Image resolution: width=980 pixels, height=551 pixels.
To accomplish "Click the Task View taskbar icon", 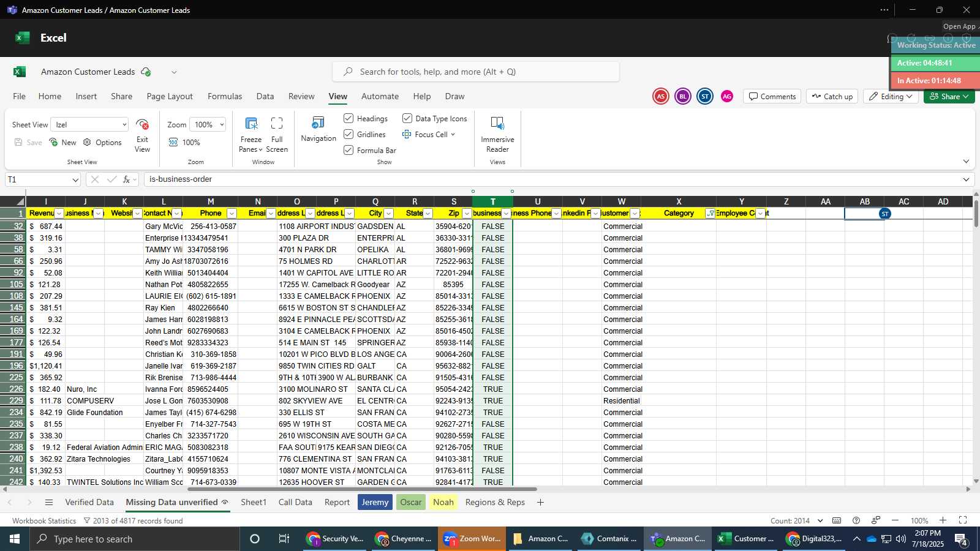I will [x=284, y=539].
